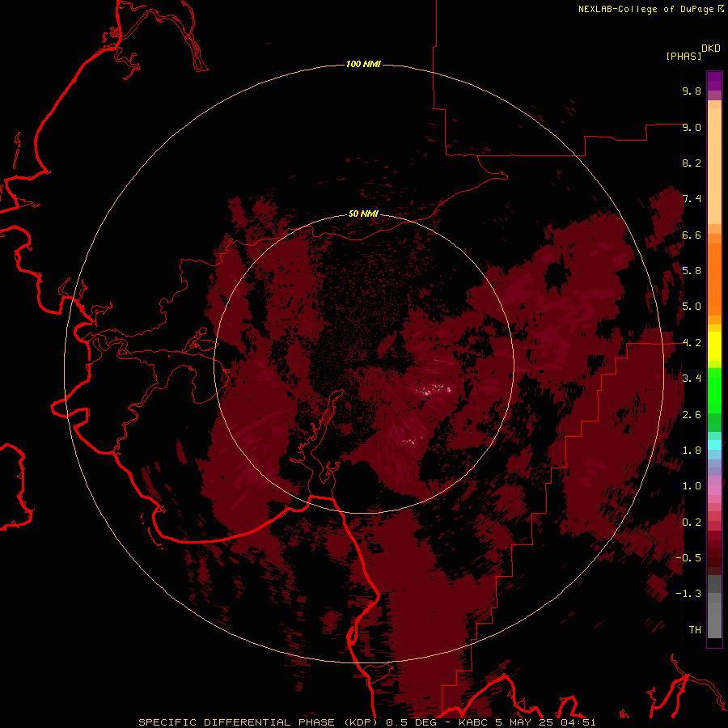The height and width of the screenshot is (728, 728).
Task: Pick the peach segment of the color bar
Action: click(714, 166)
